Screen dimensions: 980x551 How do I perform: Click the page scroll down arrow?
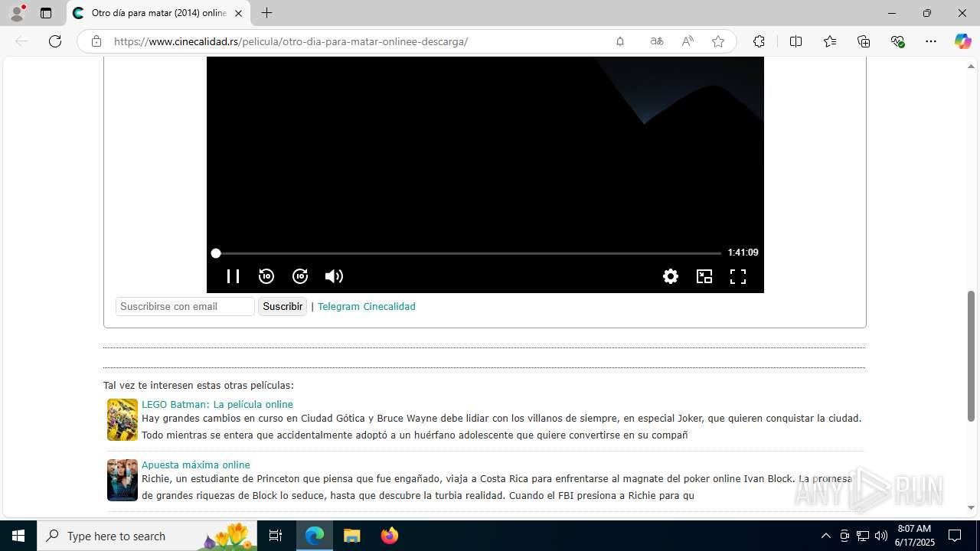[x=971, y=507]
